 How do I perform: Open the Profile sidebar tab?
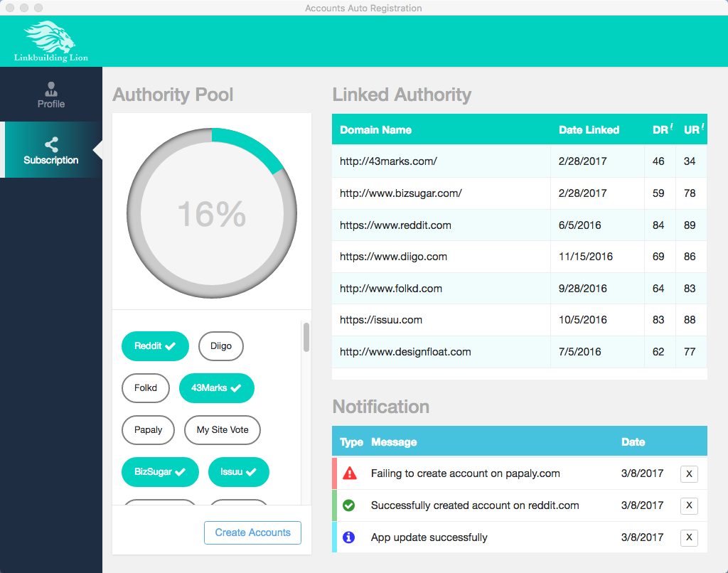(51, 95)
